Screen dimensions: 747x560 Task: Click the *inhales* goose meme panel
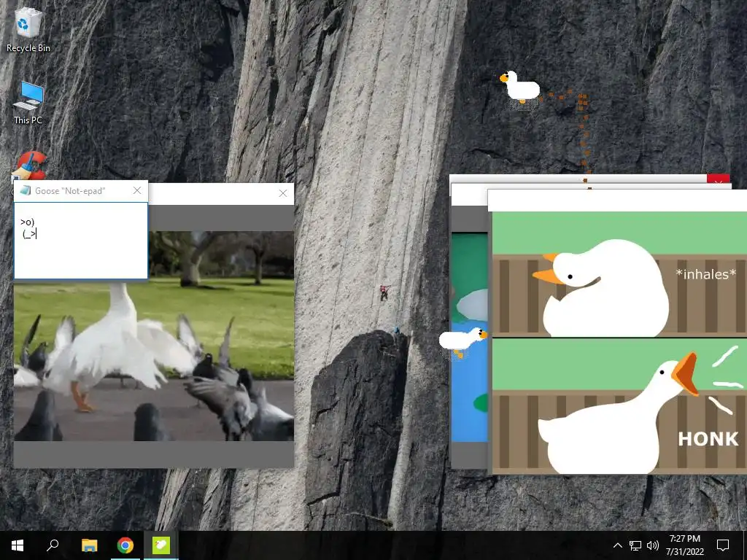(x=619, y=274)
